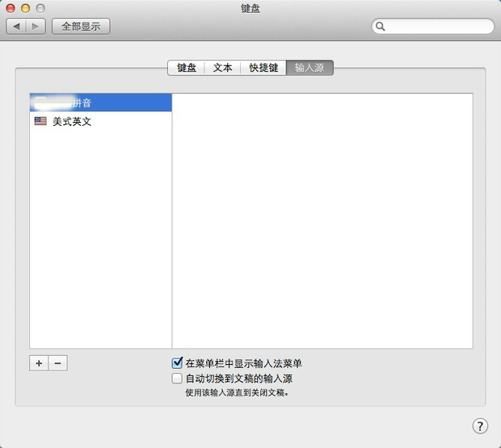
Task: Select the 拼音 input source row
Action: (101, 103)
